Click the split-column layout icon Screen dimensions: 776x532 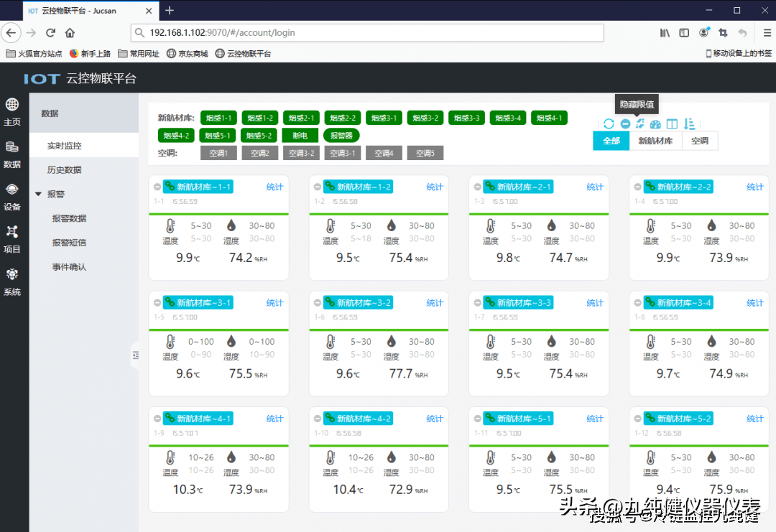[x=672, y=124]
